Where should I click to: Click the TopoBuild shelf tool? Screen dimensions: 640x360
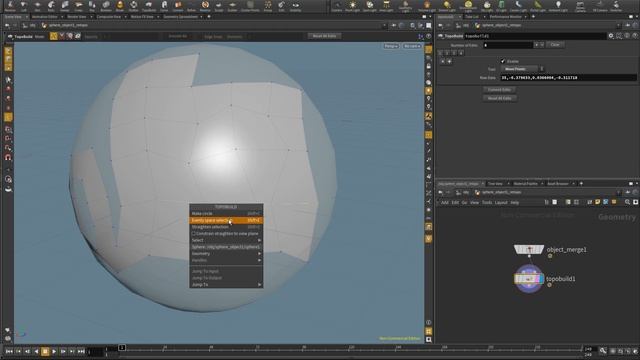pos(149,6)
